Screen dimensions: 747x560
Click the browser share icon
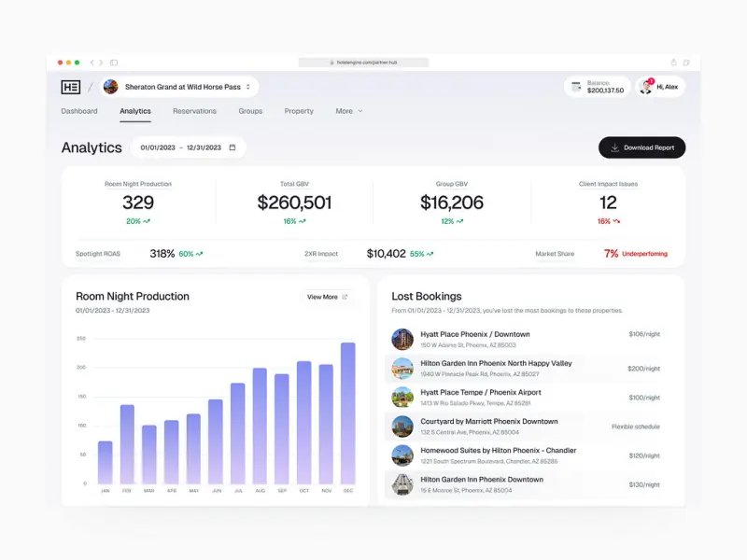point(673,63)
